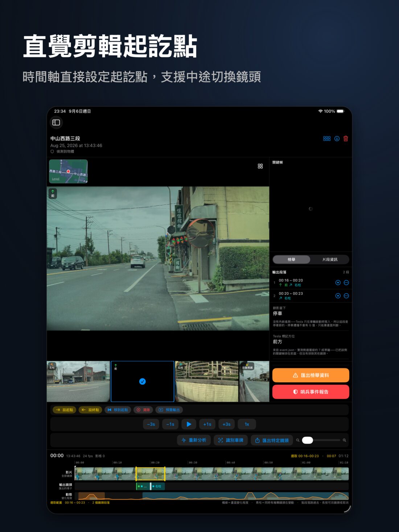Open the grid view icon in header
The image size is (399, 532).
[x=327, y=139]
